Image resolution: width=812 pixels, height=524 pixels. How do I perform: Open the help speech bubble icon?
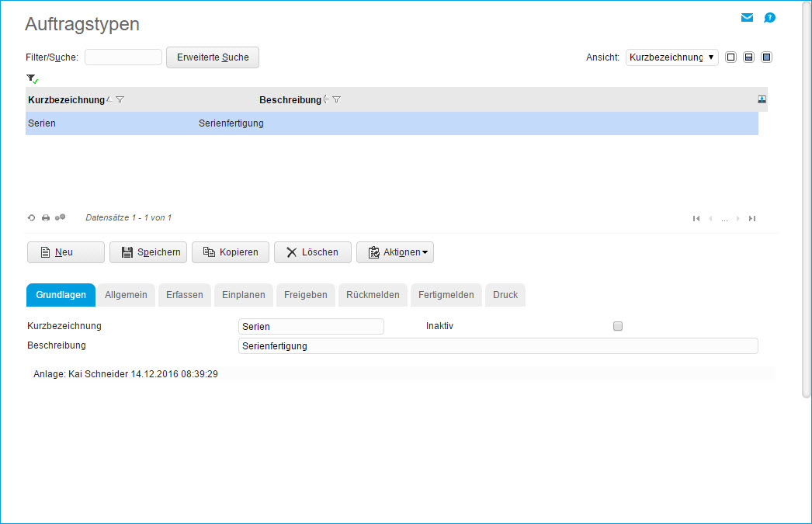pyautogui.click(x=769, y=18)
